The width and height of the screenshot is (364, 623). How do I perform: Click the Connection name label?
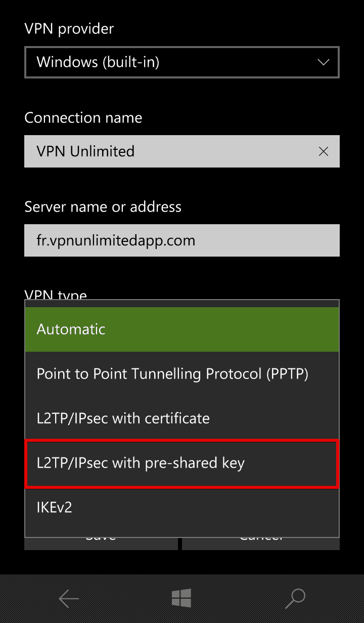pyautogui.click(x=83, y=118)
